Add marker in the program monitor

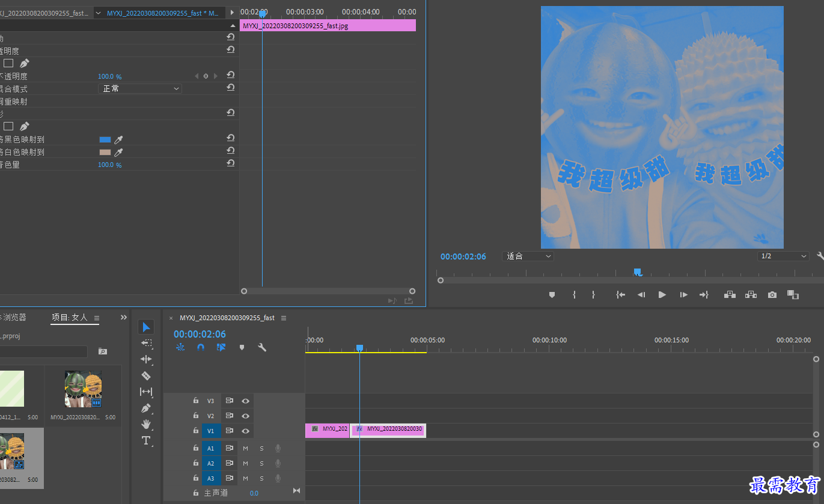click(x=552, y=295)
